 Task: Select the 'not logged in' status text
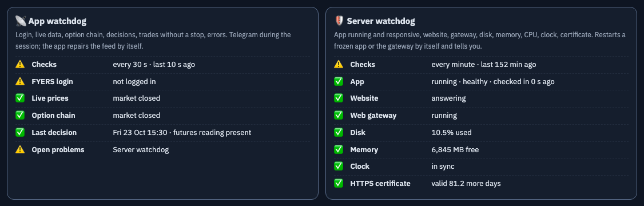pyautogui.click(x=134, y=81)
